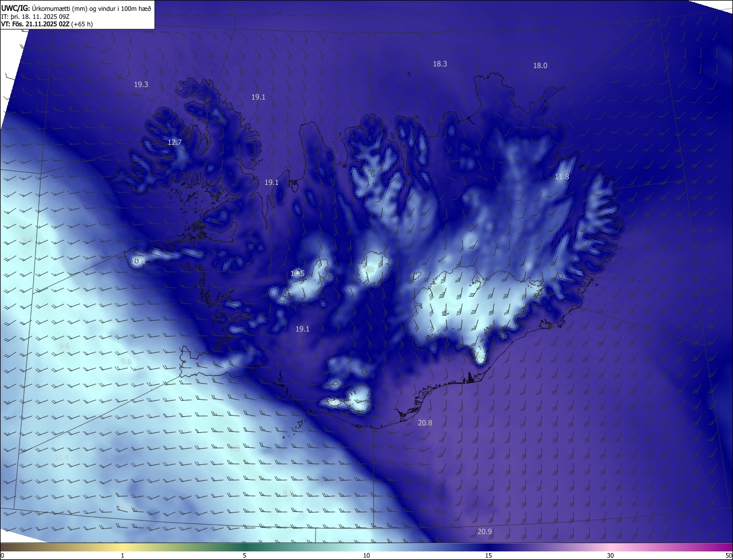Select the valid time 'VT: Fös. 21.11.2025 02Z'
This screenshot has height=560, width=733.
click(35, 24)
